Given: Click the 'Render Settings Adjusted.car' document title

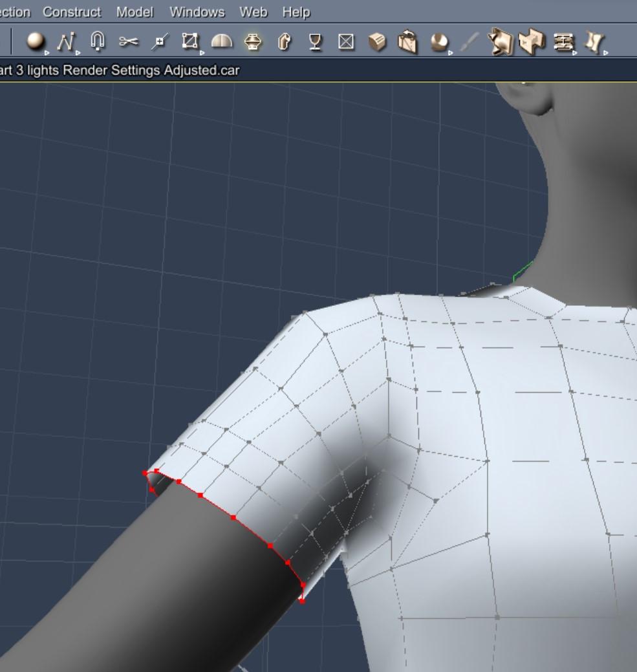Looking at the screenshot, I should coord(151,70).
